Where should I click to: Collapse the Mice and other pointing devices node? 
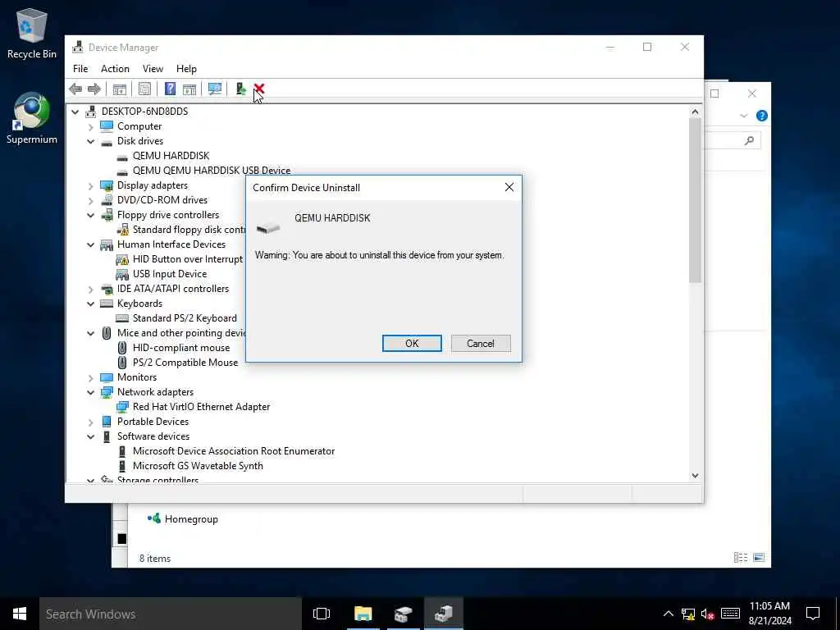[90, 333]
